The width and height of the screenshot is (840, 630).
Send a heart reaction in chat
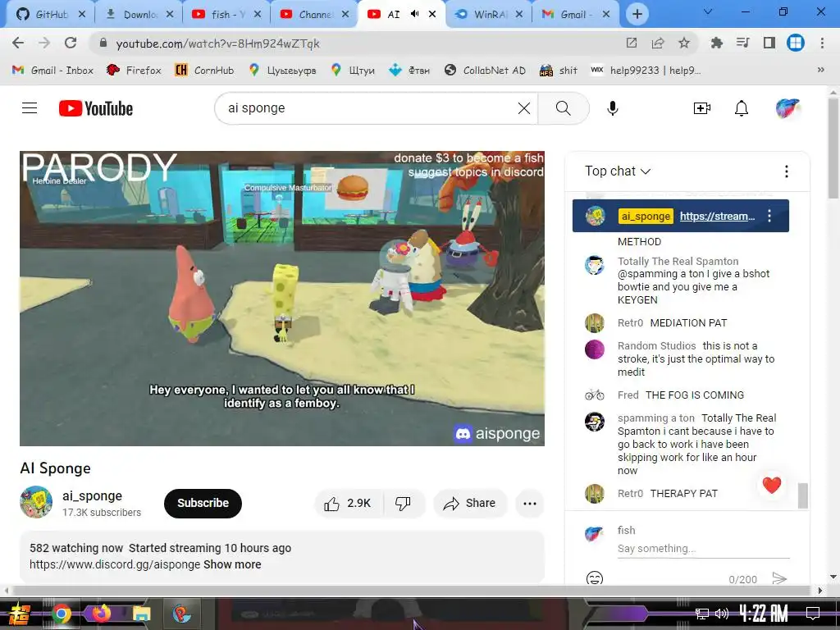pos(772,485)
